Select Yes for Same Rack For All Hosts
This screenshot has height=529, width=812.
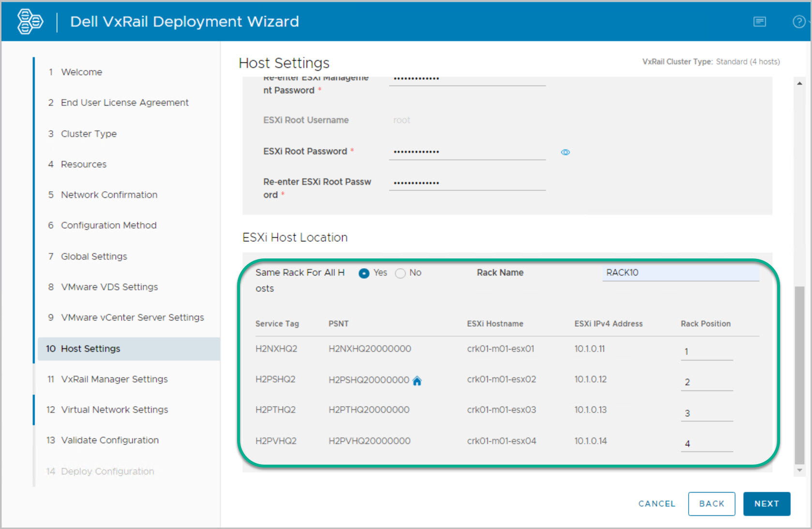[x=364, y=273]
